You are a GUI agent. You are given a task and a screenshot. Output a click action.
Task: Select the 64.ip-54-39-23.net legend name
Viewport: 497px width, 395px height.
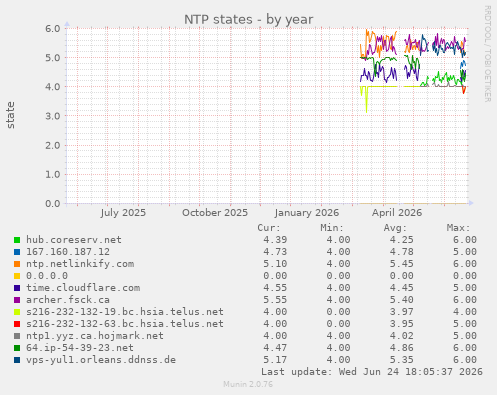click(x=80, y=348)
